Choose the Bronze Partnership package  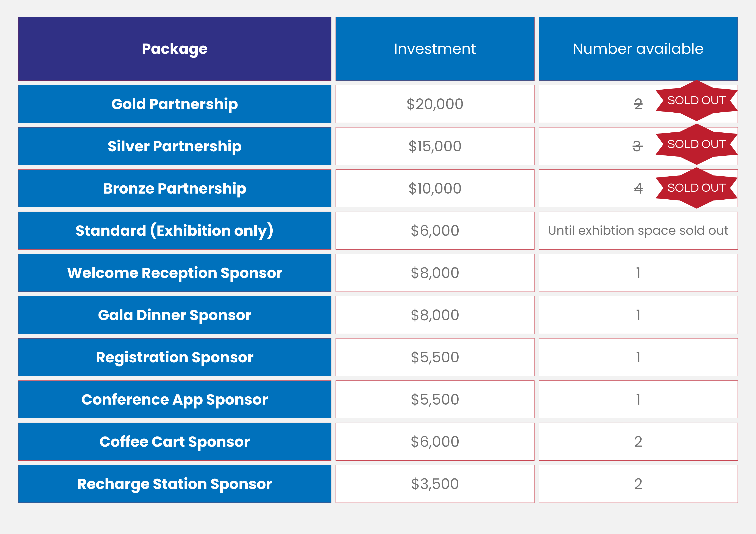tap(175, 189)
